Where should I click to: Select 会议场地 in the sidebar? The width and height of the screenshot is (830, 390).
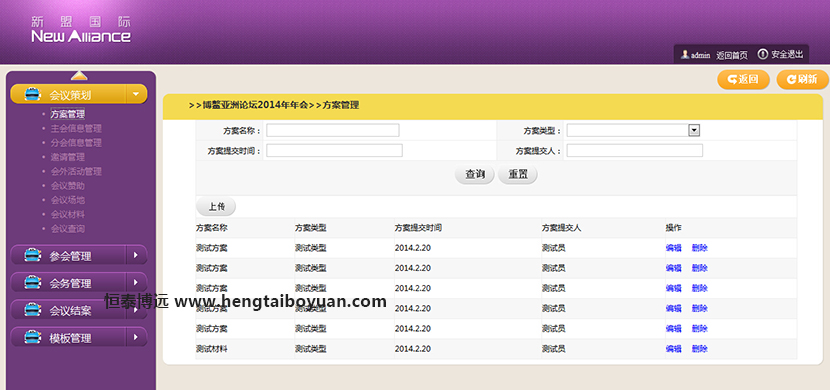tap(67, 200)
